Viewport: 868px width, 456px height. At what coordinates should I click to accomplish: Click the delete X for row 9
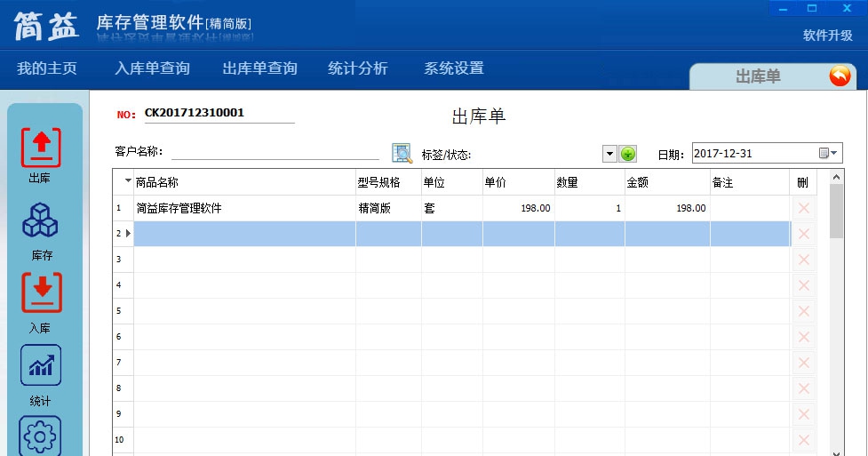[x=804, y=414]
